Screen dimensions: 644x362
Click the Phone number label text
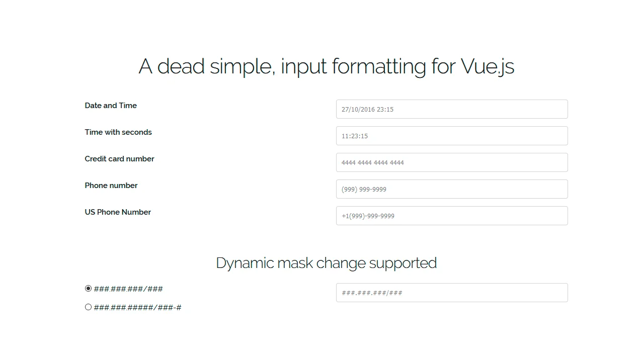(111, 186)
